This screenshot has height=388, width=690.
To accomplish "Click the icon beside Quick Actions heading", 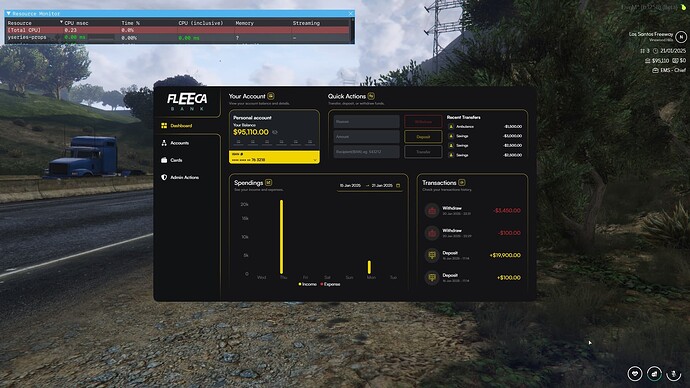I will coord(371,96).
